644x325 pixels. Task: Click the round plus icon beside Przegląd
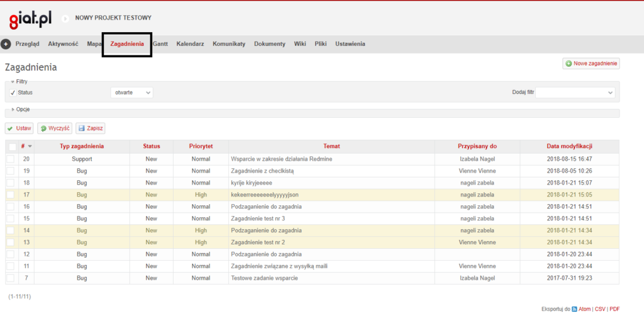pos(6,44)
